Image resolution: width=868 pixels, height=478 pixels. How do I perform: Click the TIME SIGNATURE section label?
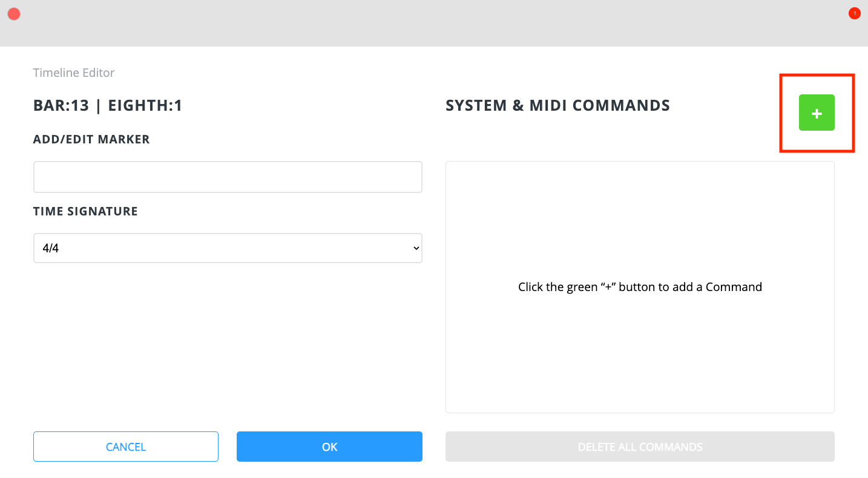[85, 211]
